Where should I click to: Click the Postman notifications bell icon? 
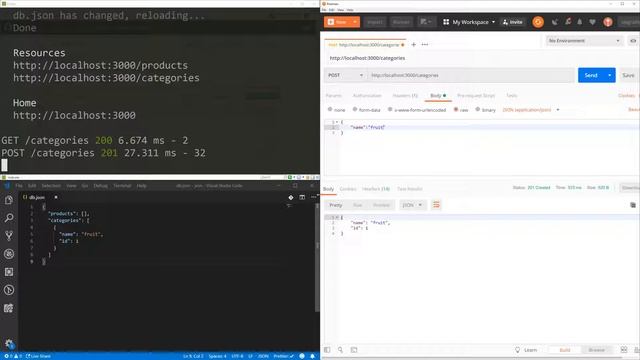pos(580,22)
